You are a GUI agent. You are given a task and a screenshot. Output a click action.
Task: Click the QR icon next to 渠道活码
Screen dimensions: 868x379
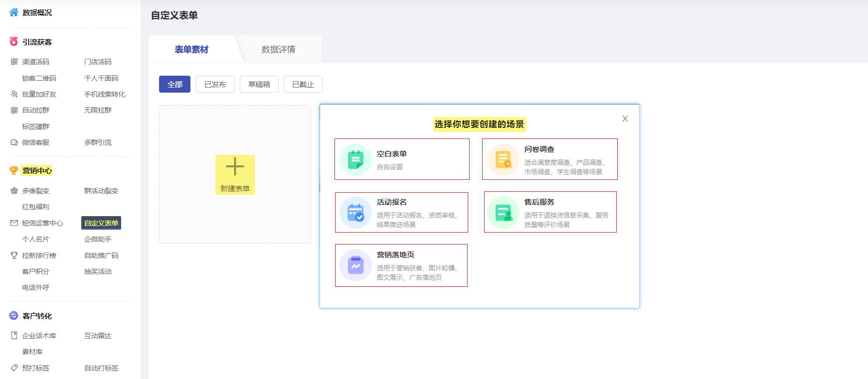point(14,62)
